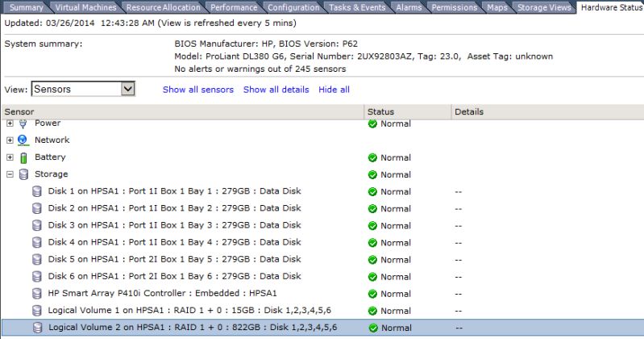Open the Tasks & Events tab
The height and width of the screenshot is (339, 644).
click(x=357, y=7)
